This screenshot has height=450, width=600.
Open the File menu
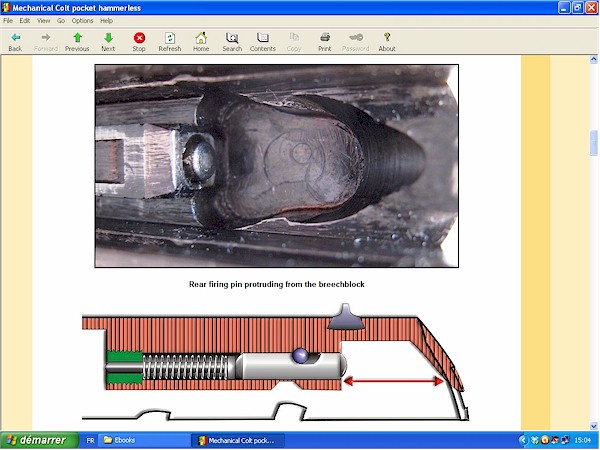click(8, 21)
